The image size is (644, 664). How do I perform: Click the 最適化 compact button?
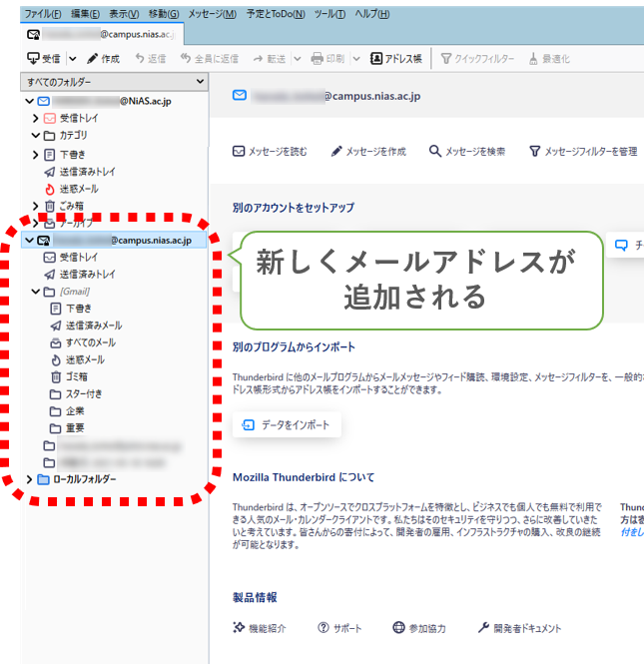549,59
